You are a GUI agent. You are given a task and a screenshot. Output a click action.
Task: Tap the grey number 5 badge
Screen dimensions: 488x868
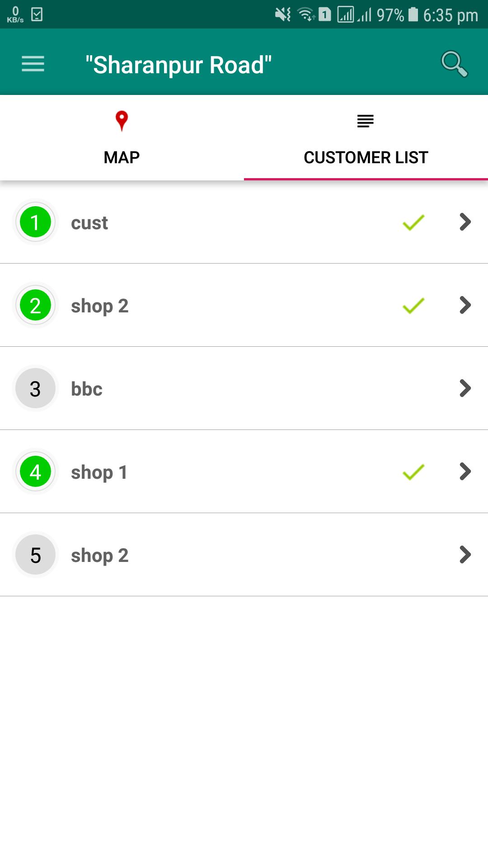[x=35, y=555]
